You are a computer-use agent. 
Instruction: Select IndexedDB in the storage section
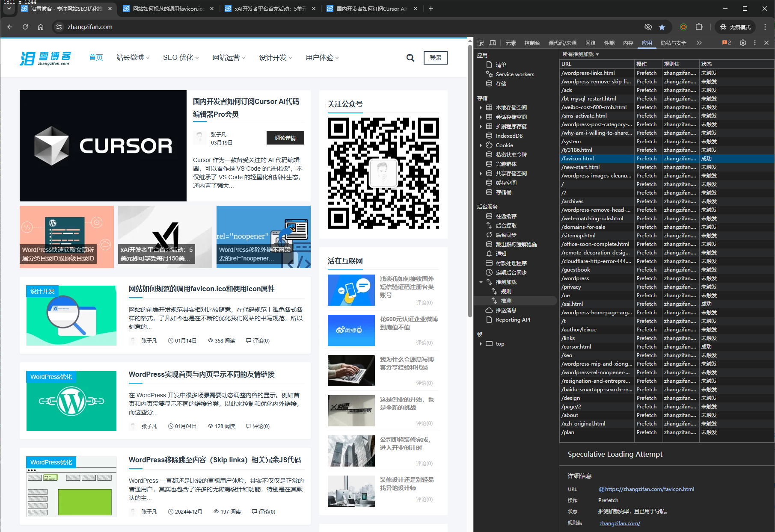[509, 136]
